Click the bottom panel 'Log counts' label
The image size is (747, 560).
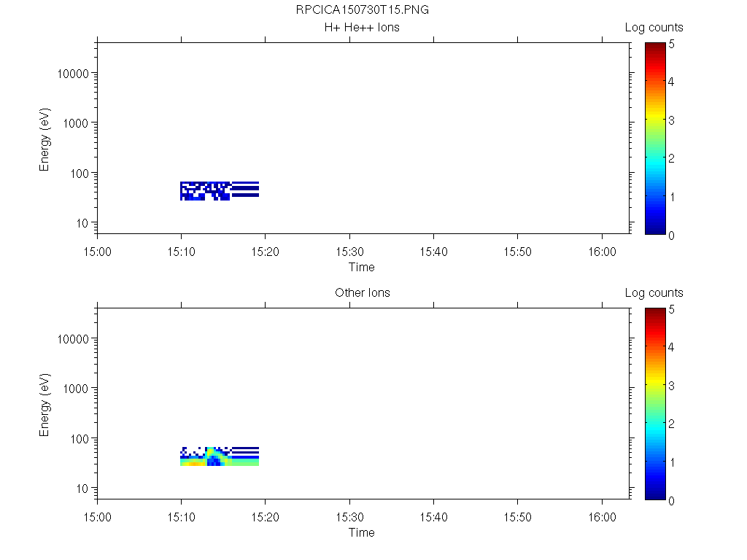click(654, 293)
